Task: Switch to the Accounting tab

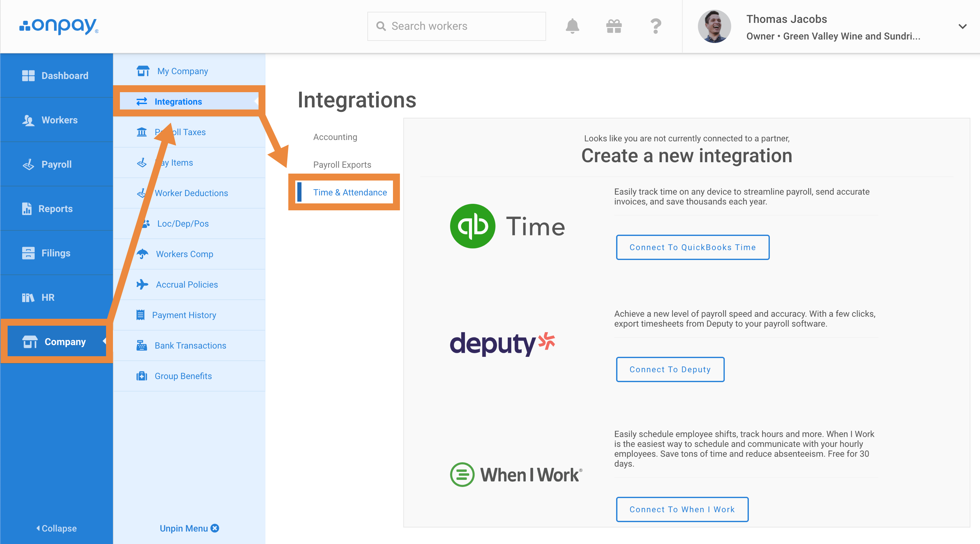Action: tap(335, 137)
